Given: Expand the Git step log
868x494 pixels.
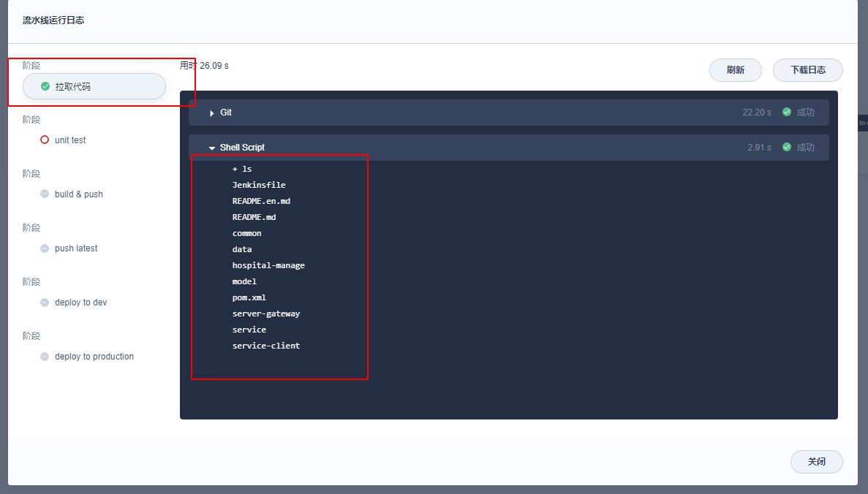Looking at the screenshot, I should tap(212, 113).
